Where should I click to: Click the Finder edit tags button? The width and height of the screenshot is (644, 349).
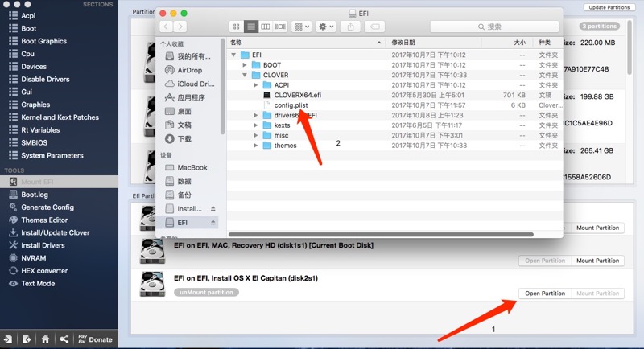(374, 27)
